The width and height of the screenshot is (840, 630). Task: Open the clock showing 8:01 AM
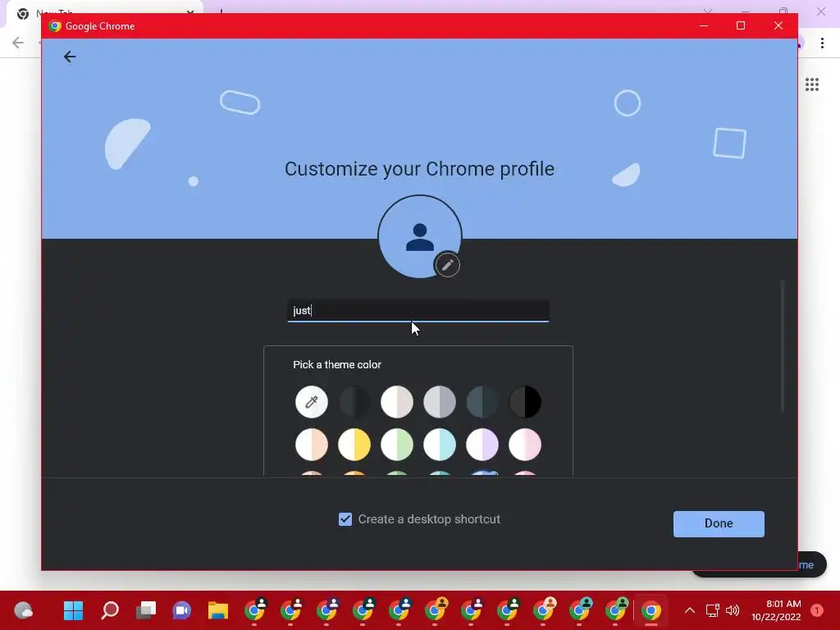pyautogui.click(x=776, y=610)
